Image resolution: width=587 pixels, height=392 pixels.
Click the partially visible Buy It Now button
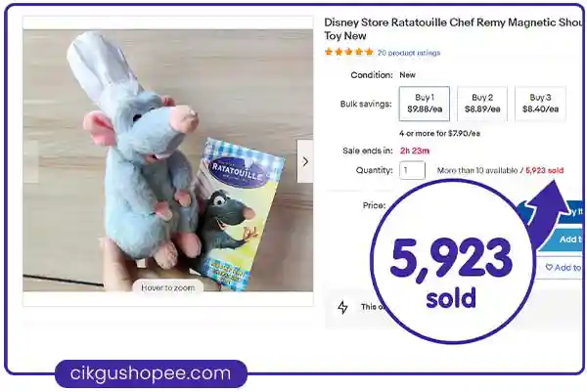click(x=572, y=212)
